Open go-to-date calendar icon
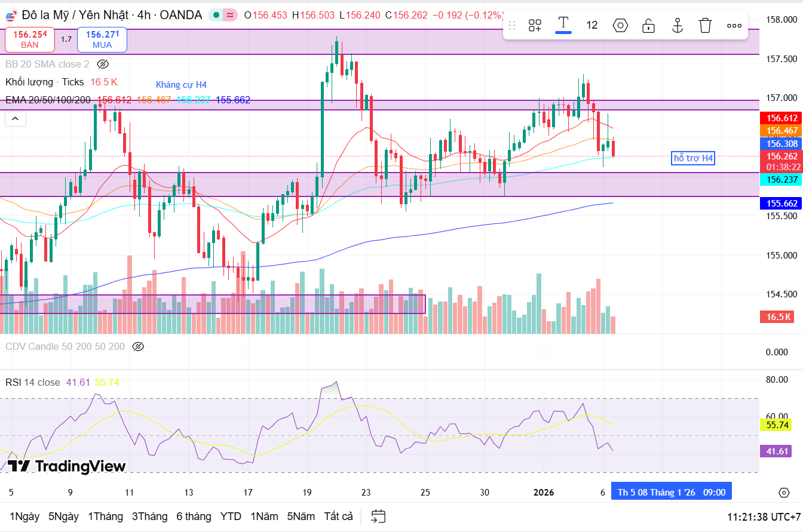The image size is (803, 532). click(378, 516)
